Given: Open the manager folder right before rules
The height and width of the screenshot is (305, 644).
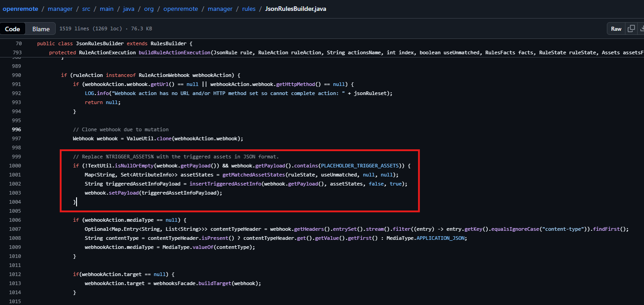Looking at the screenshot, I should 220,9.
